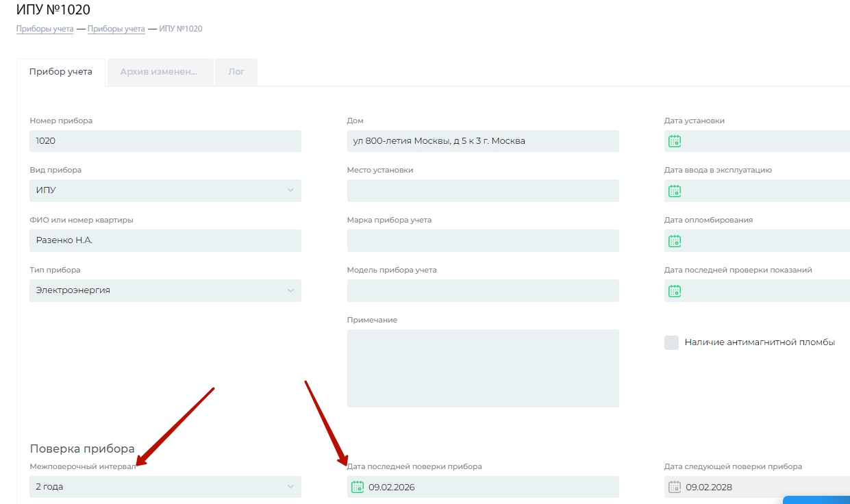Open the Лог tab
The width and height of the screenshot is (850, 504).
[236, 72]
